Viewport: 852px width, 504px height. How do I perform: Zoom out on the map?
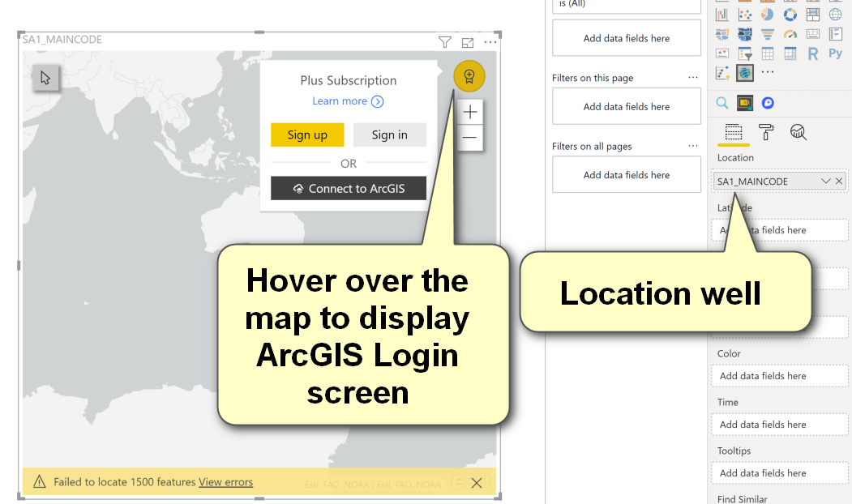click(x=470, y=138)
